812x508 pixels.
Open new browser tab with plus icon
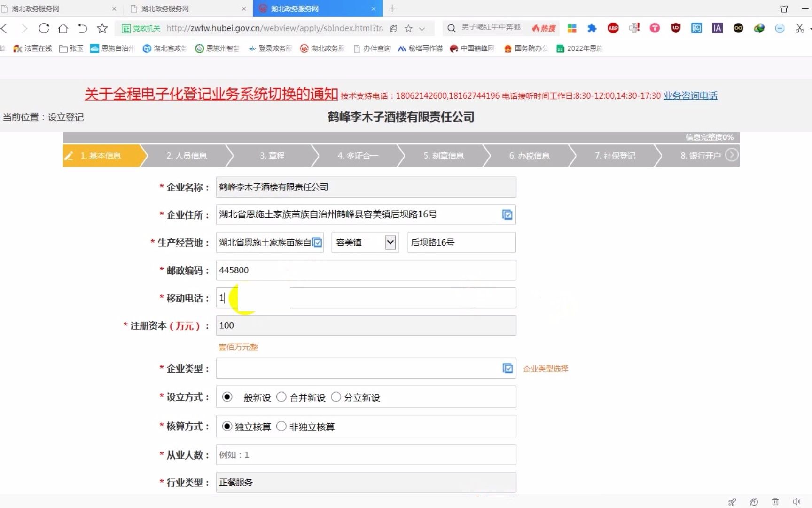click(x=392, y=8)
